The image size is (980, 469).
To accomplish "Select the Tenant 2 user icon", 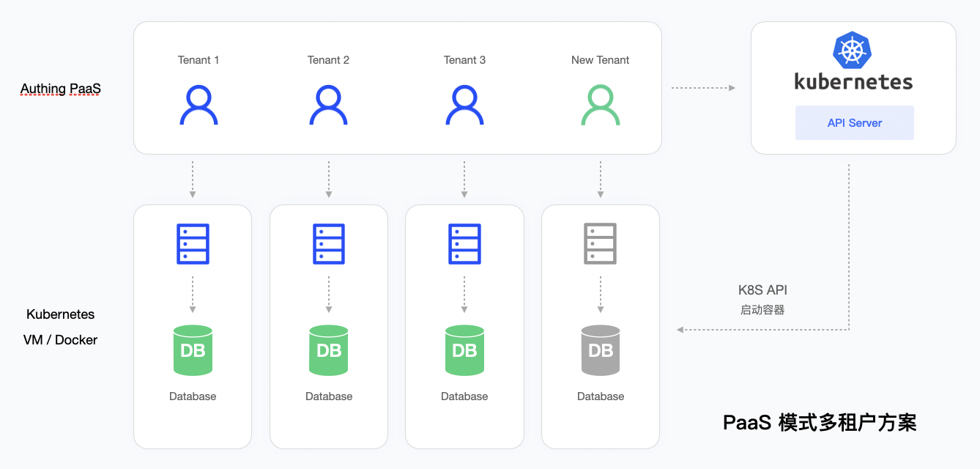I will [x=329, y=106].
